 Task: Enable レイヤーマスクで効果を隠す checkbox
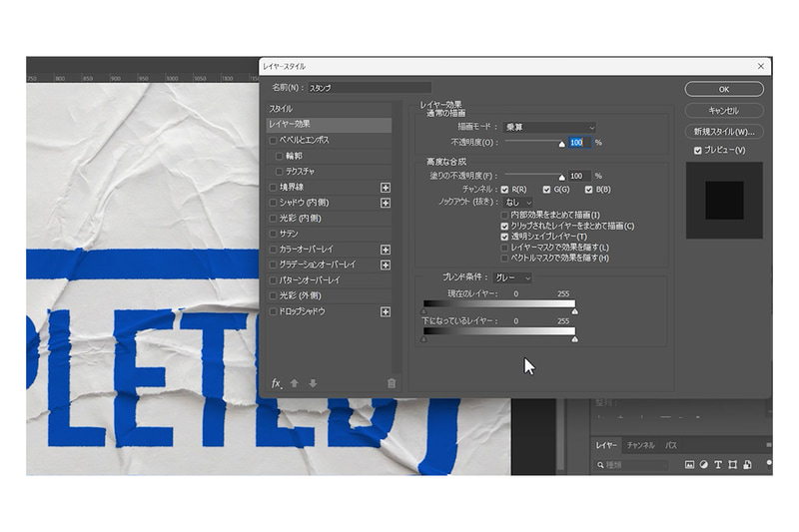(x=504, y=248)
